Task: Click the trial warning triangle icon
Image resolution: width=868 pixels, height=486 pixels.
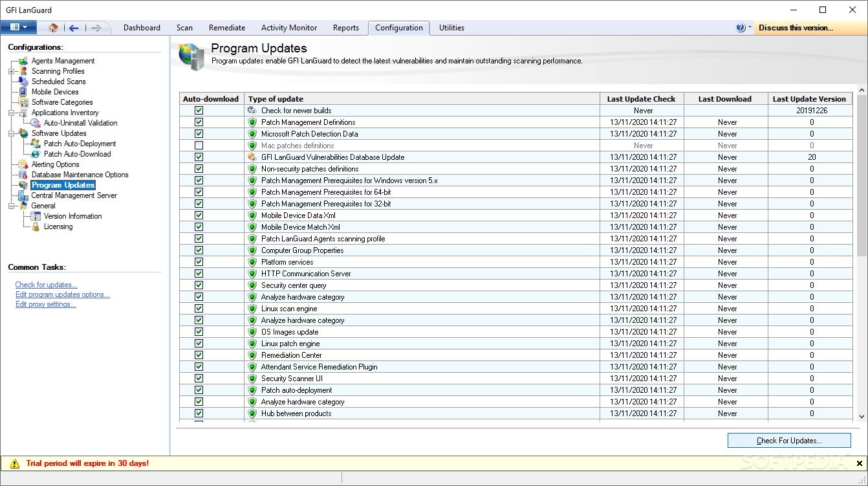Action: (x=15, y=463)
